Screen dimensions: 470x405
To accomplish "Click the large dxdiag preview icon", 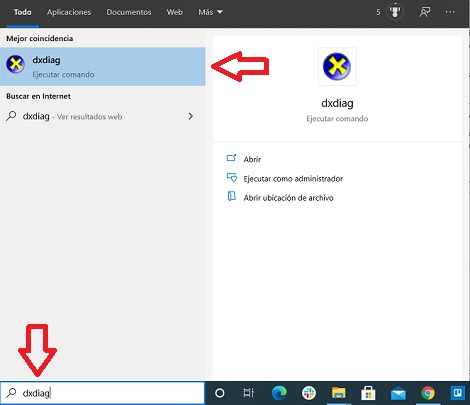I will point(337,66).
